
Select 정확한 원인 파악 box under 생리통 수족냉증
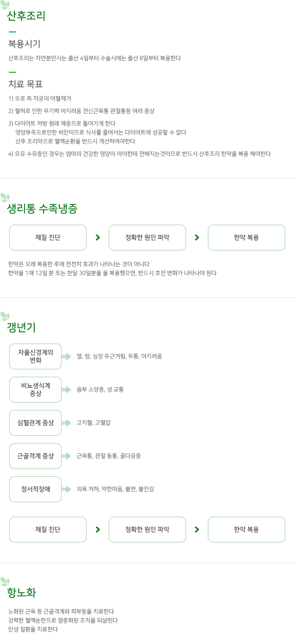click(147, 237)
